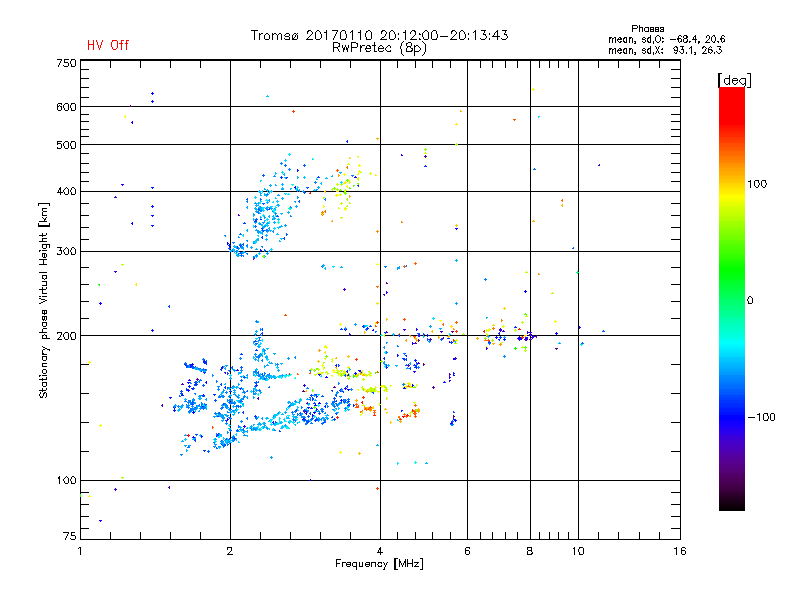Click the '[deg]' colorbar unit label
Viewport: 800px width, 600px height.
tap(734, 80)
